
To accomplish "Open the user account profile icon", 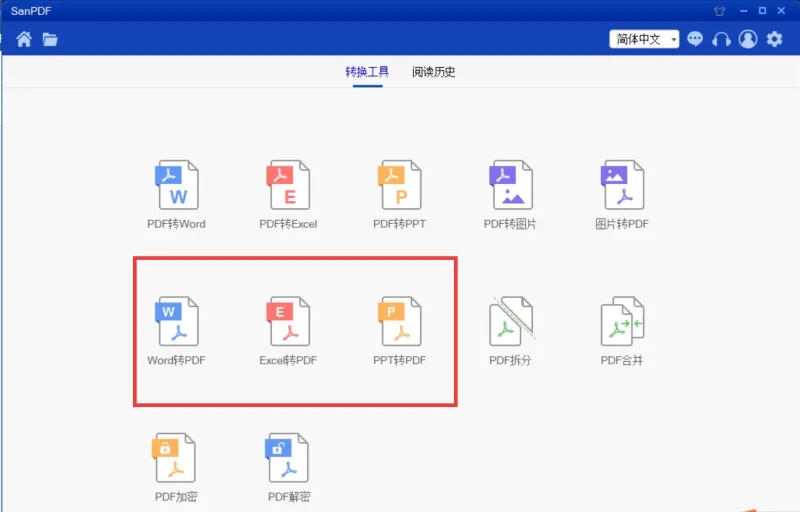I will (748, 39).
